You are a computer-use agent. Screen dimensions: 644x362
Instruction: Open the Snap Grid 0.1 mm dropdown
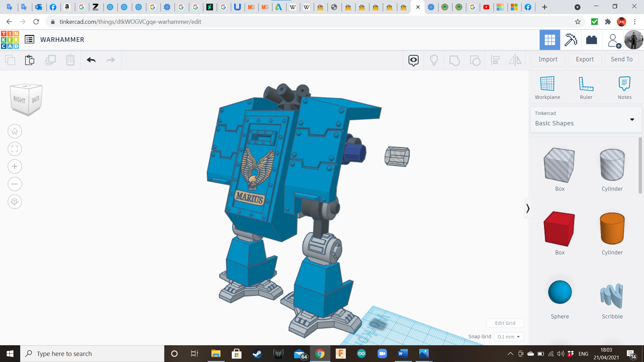(508, 337)
